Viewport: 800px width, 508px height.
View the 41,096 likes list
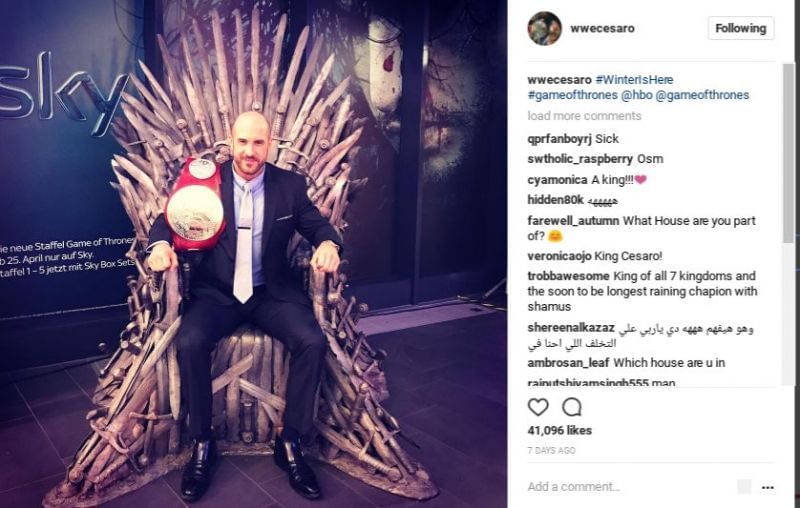coord(560,430)
